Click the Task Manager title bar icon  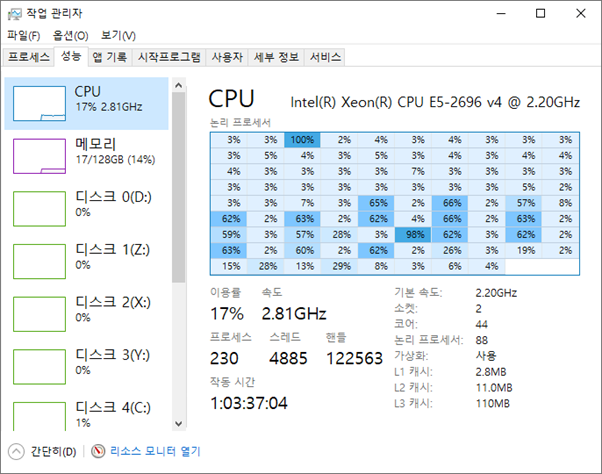(14, 13)
